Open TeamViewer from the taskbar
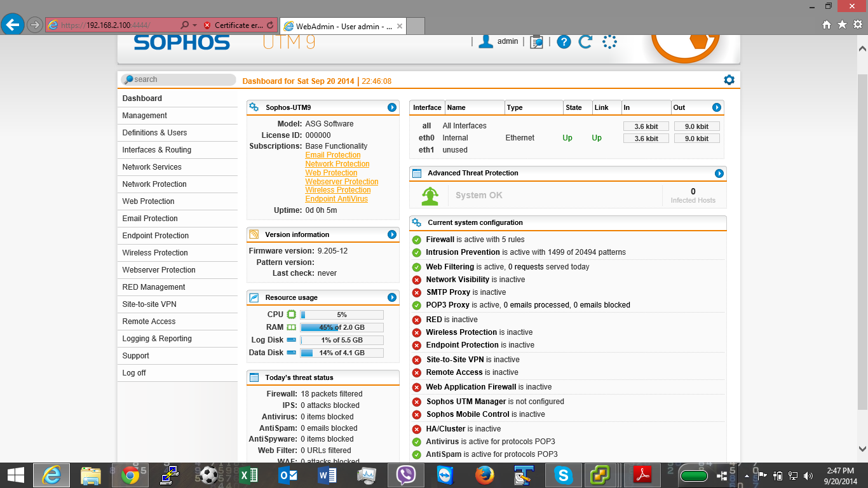 point(445,475)
